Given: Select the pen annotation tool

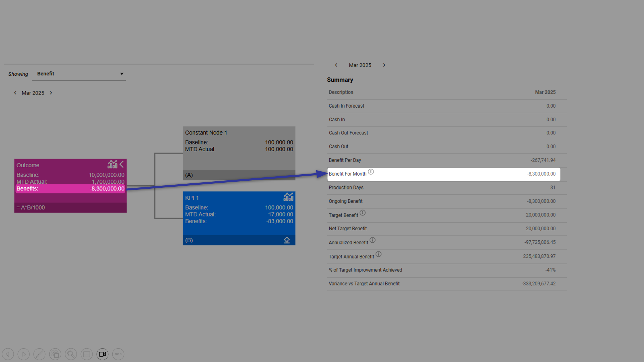Looking at the screenshot, I should click(40, 354).
